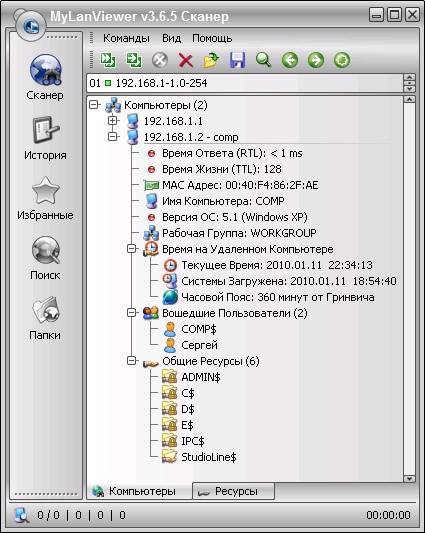This screenshot has width=425, height=533.
Task: Go forward with green right arrow
Action: click(x=316, y=61)
